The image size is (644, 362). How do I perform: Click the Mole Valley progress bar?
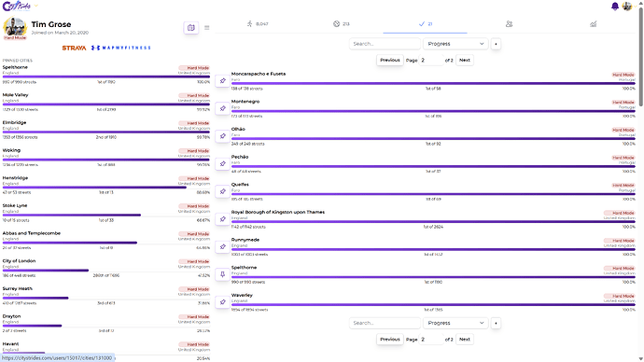pos(106,104)
